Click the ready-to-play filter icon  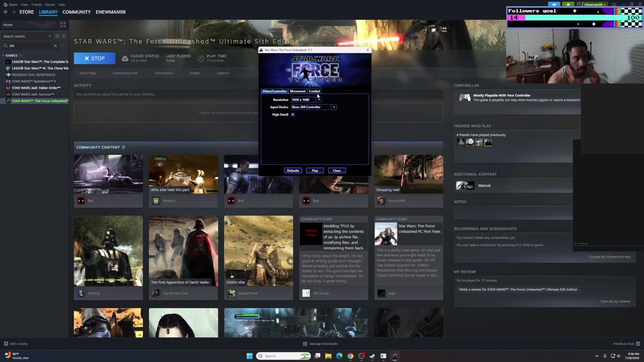pyautogui.click(x=63, y=36)
